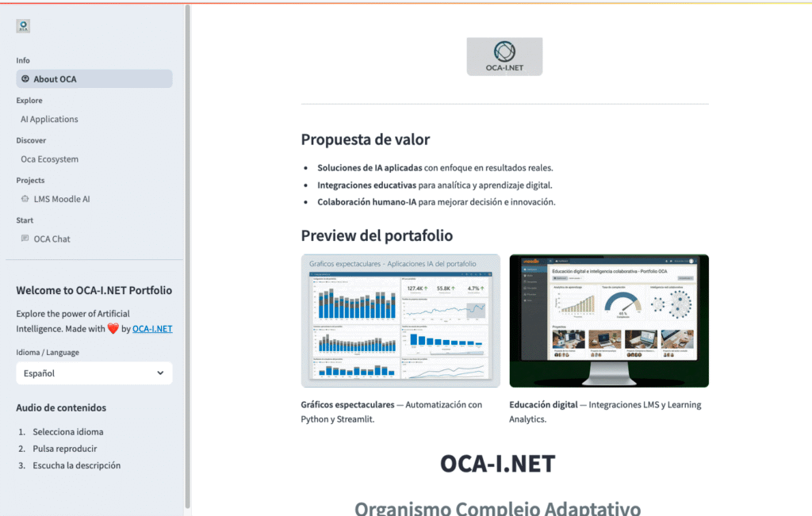
Task: Open the LMS Moodle AI project label
Action: click(62, 199)
